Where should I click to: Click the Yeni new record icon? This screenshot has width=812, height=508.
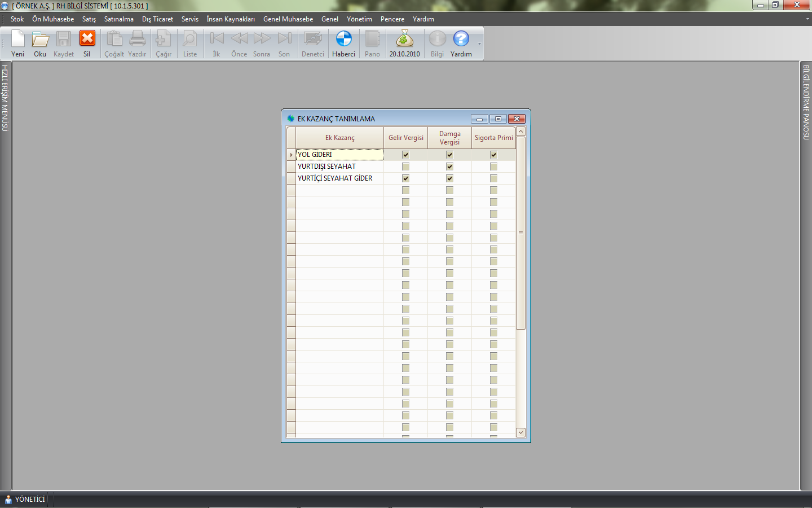click(x=18, y=43)
